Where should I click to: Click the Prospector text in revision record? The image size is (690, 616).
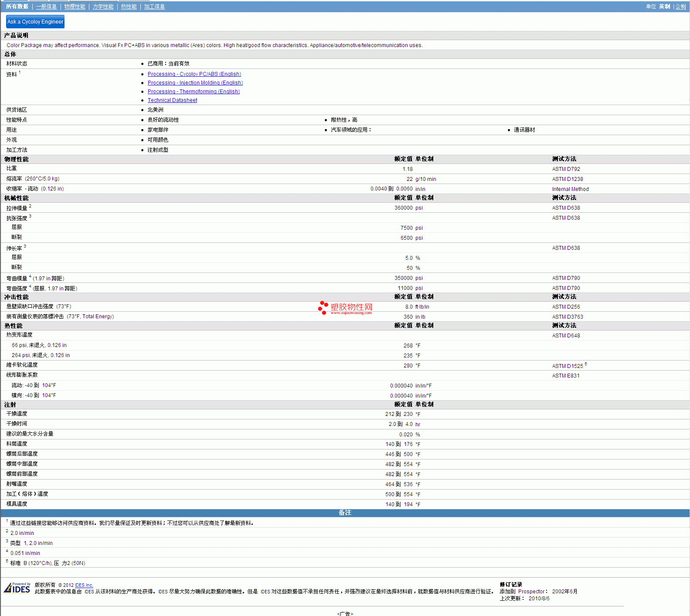531,592
